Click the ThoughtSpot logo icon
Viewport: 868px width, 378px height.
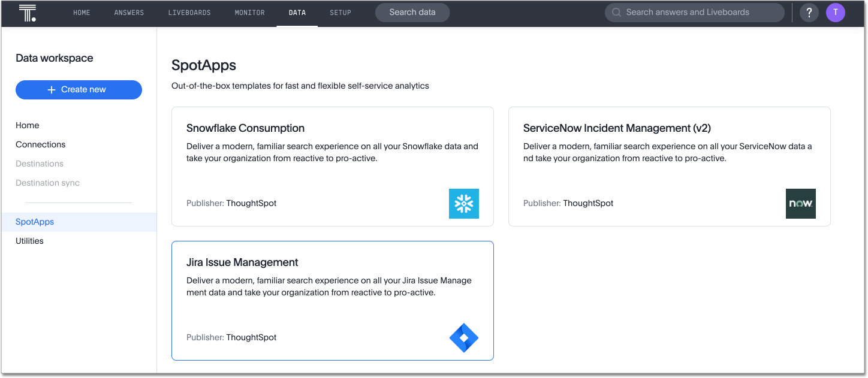pos(28,13)
